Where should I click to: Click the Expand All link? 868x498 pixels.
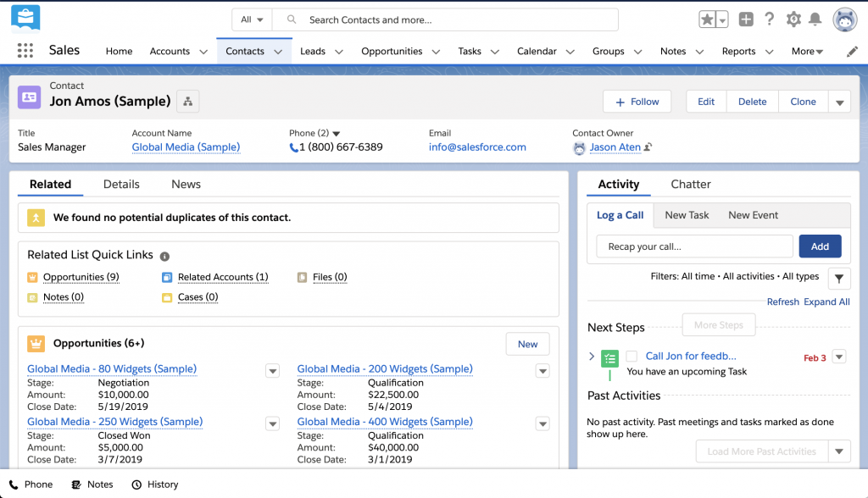click(x=826, y=302)
